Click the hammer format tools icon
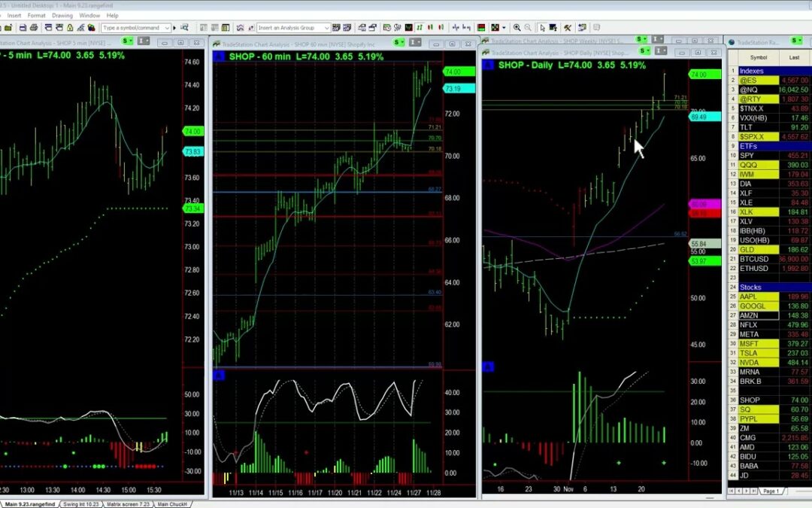This screenshot has width=812, height=508. tap(568, 27)
